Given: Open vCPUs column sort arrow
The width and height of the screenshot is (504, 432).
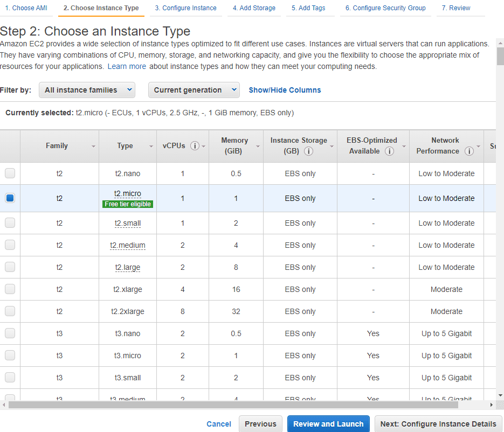Looking at the screenshot, I should pyautogui.click(x=203, y=147).
